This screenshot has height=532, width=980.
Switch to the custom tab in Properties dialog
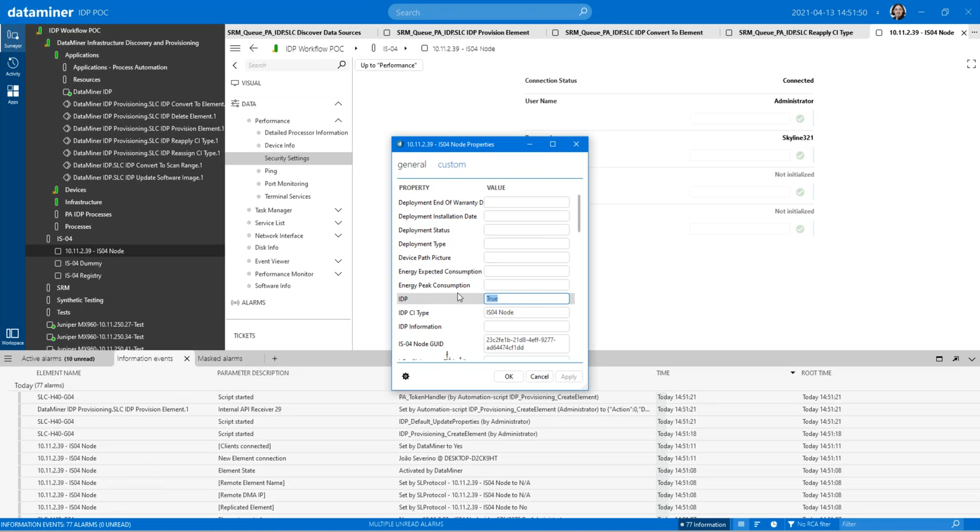point(452,164)
